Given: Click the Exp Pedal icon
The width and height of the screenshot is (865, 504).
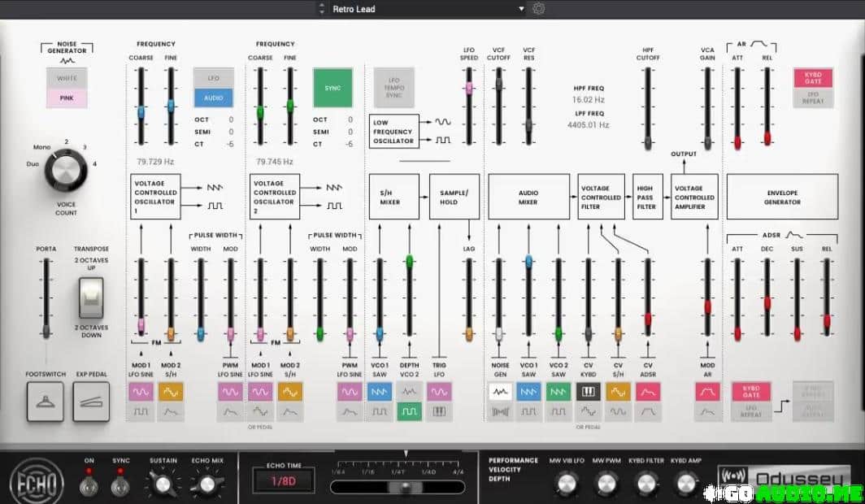Looking at the screenshot, I should click(x=91, y=402).
